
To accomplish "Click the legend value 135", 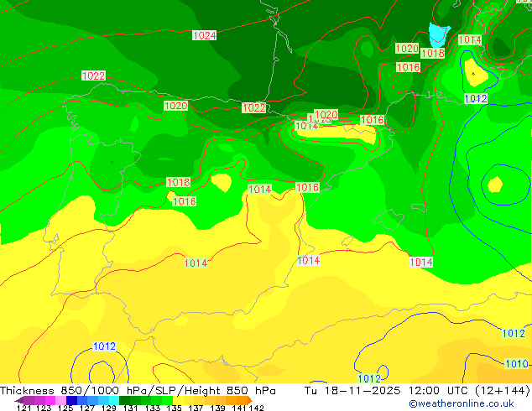I will tap(174, 408).
